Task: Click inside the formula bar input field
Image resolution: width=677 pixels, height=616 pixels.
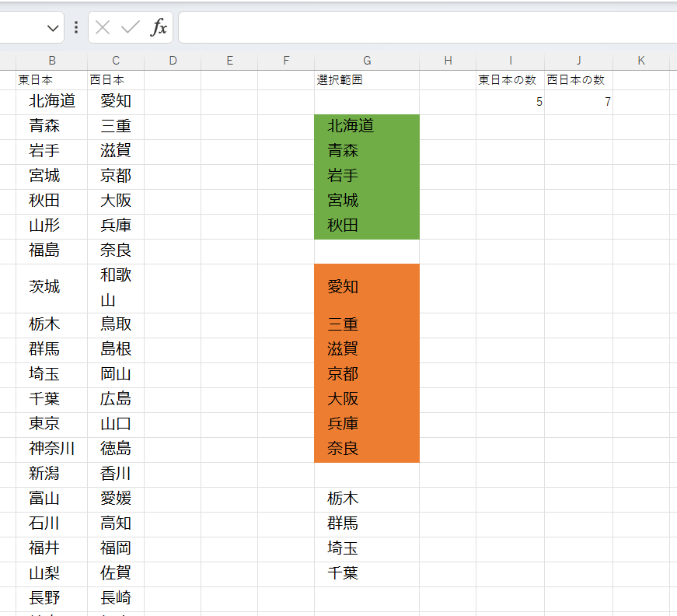Action: tap(427, 28)
